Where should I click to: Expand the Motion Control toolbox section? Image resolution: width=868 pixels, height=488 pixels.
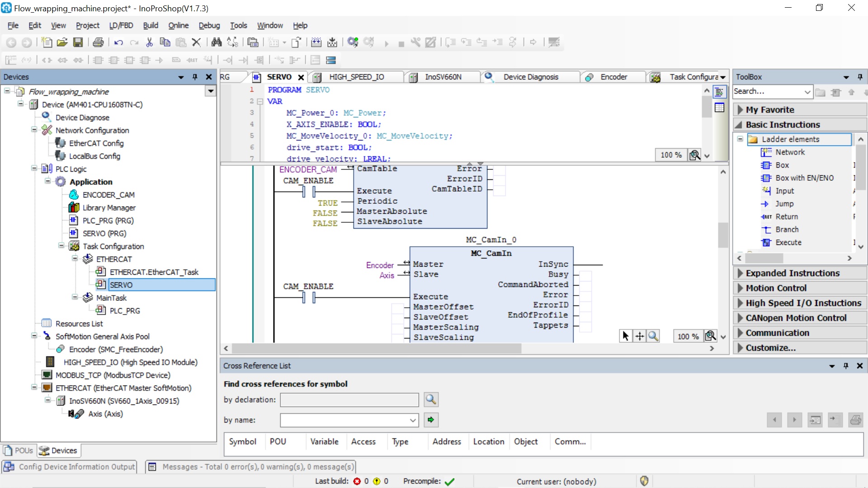(x=776, y=288)
